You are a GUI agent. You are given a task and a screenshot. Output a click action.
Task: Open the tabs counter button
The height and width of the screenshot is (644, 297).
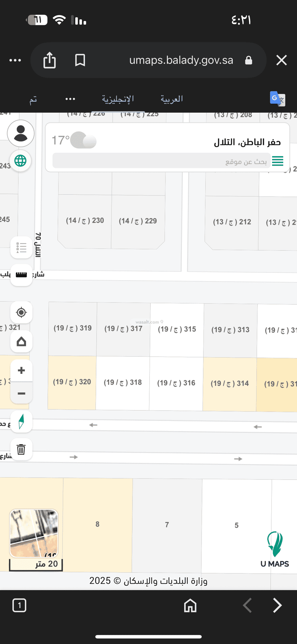(x=19, y=605)
